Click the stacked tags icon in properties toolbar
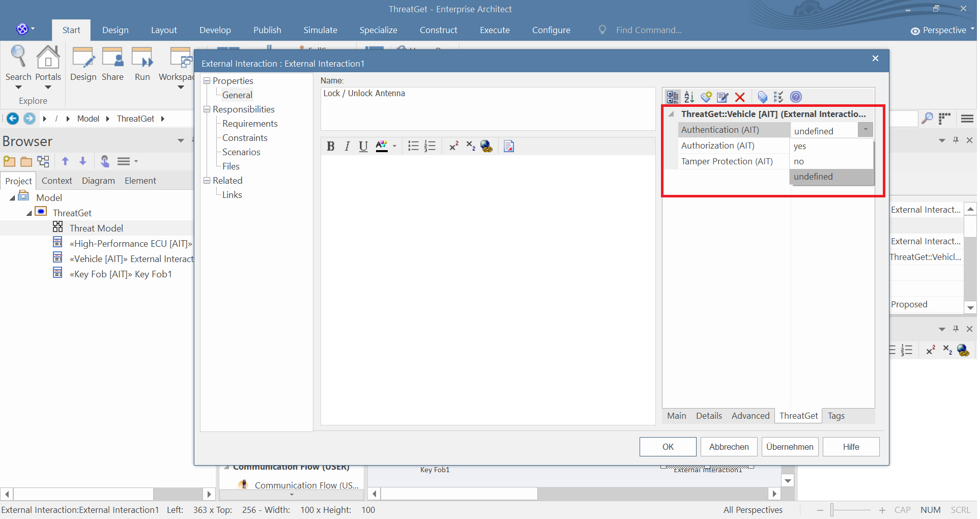Screen dimensions: 980x519 [x=762, y=97]
